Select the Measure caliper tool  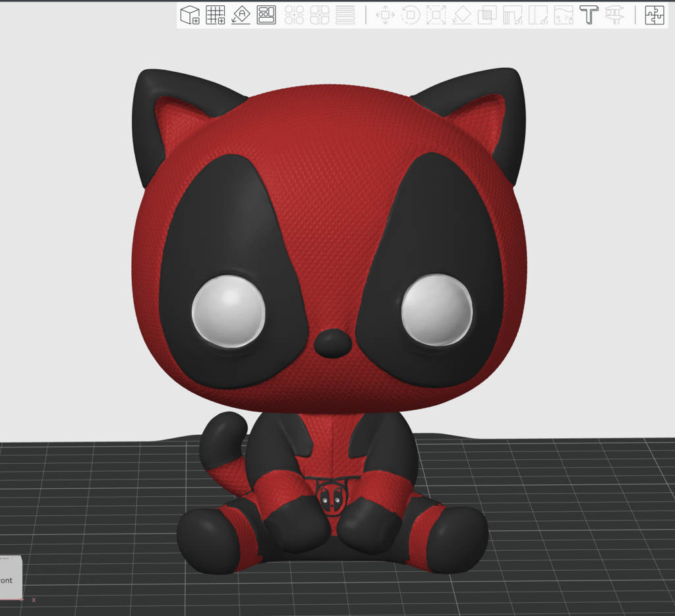click(615, 15)
